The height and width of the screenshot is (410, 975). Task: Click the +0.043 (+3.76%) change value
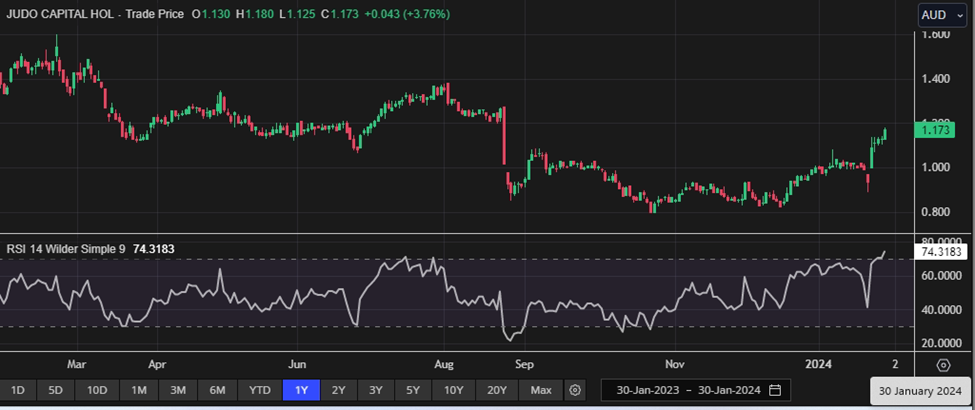[407, 14]
